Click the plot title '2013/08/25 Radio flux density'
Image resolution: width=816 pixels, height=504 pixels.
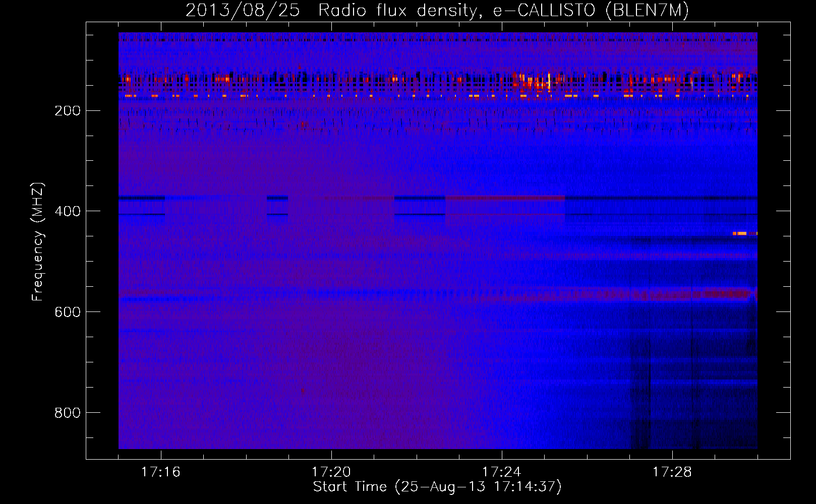coord(330,11)
